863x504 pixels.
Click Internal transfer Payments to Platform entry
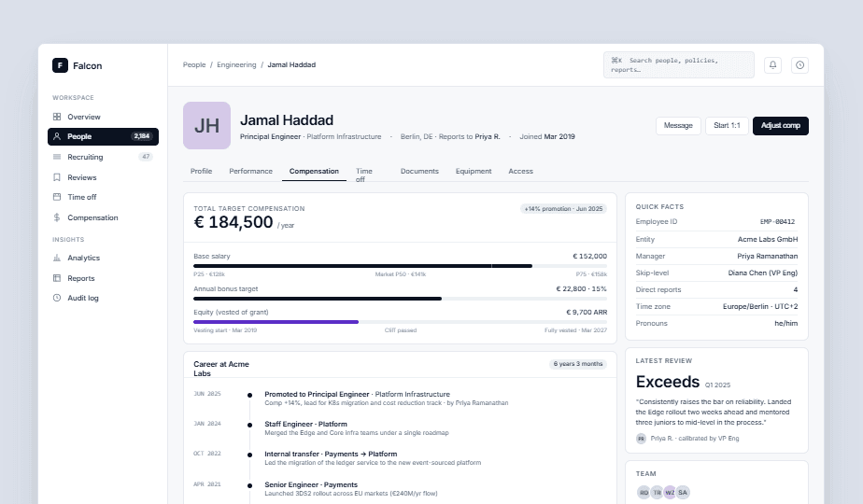(373, 457)
